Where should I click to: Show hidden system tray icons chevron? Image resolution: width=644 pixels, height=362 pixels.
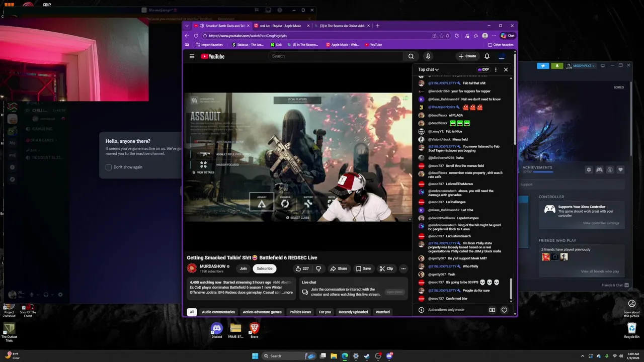[x=583, y=356]
